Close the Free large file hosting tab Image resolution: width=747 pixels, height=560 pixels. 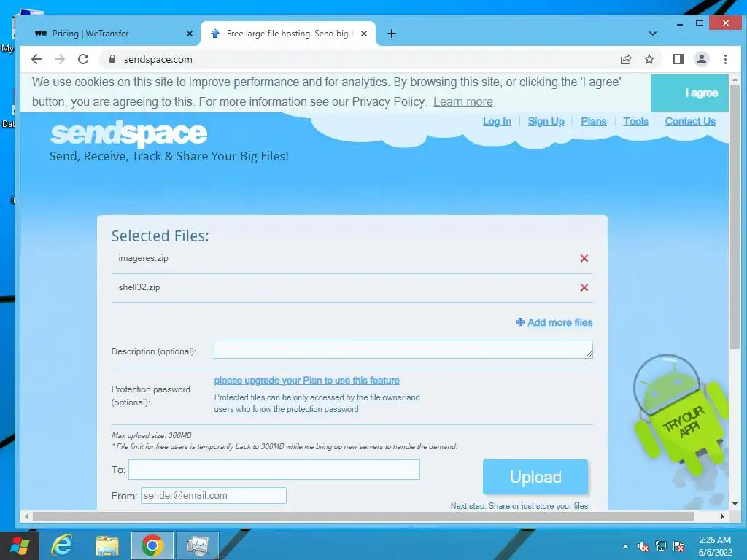click(x=364, y=34)
